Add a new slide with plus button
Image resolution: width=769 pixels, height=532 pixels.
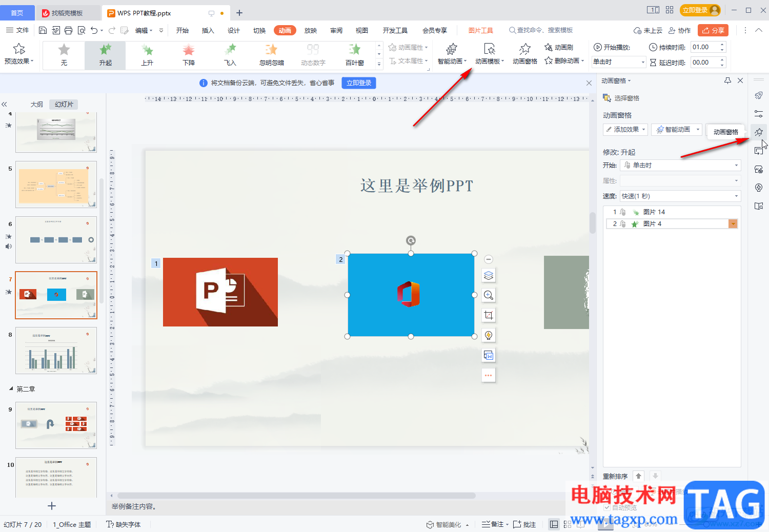tap(51, 506)
